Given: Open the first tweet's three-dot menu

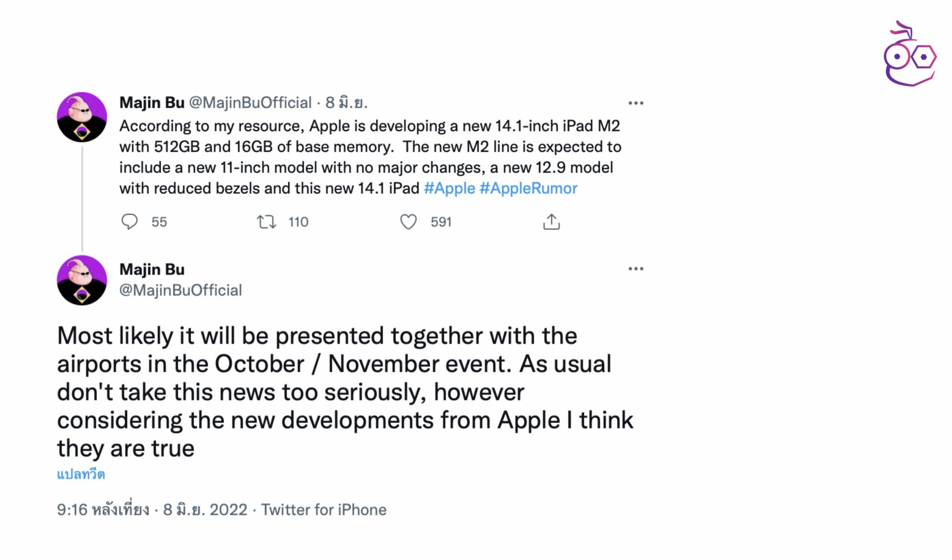Looking at the screenshot, I should pos(635,103).
